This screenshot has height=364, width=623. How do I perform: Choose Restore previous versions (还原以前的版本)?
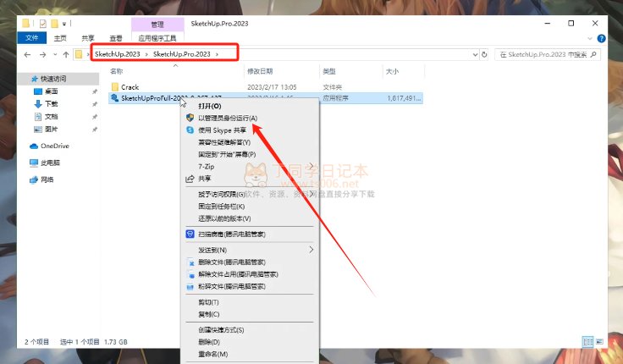224,218
